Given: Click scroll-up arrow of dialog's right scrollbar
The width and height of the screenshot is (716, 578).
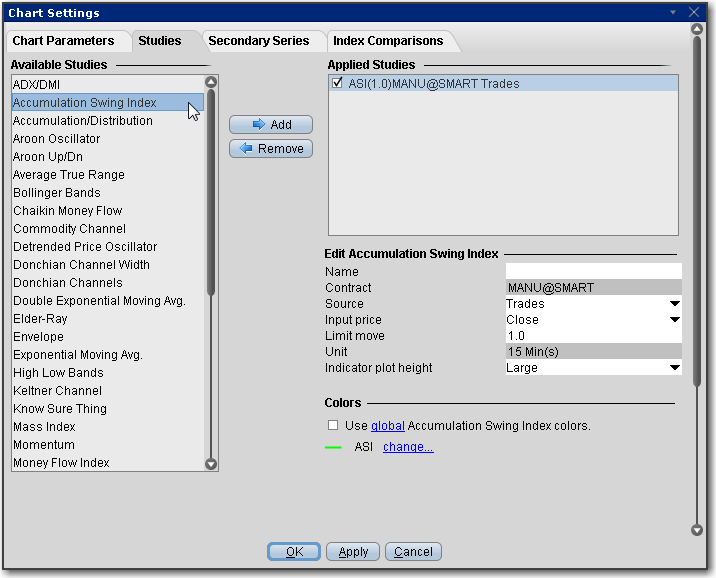Looking at the screenshot, I should pyautogui.click(x=697, y=29).
